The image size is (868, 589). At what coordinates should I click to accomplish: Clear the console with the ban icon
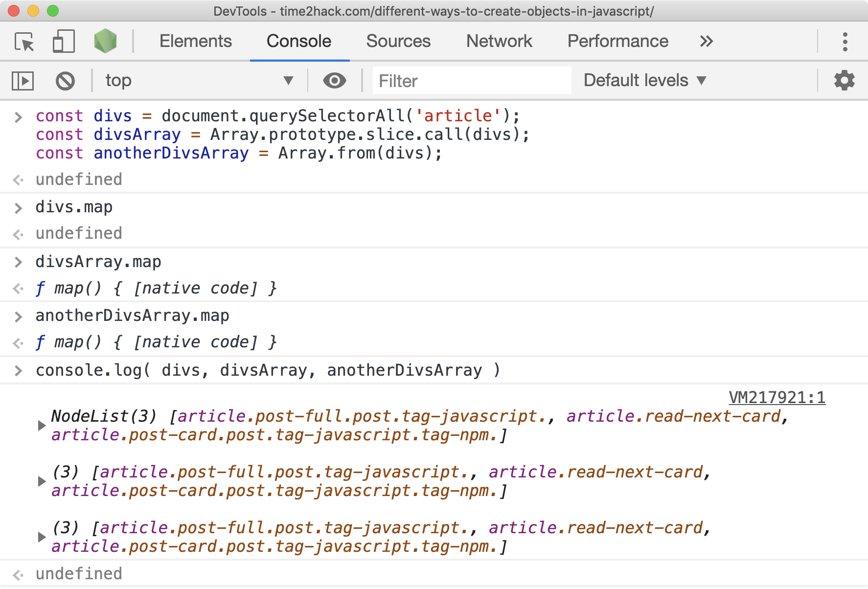[x=65, y=81]
